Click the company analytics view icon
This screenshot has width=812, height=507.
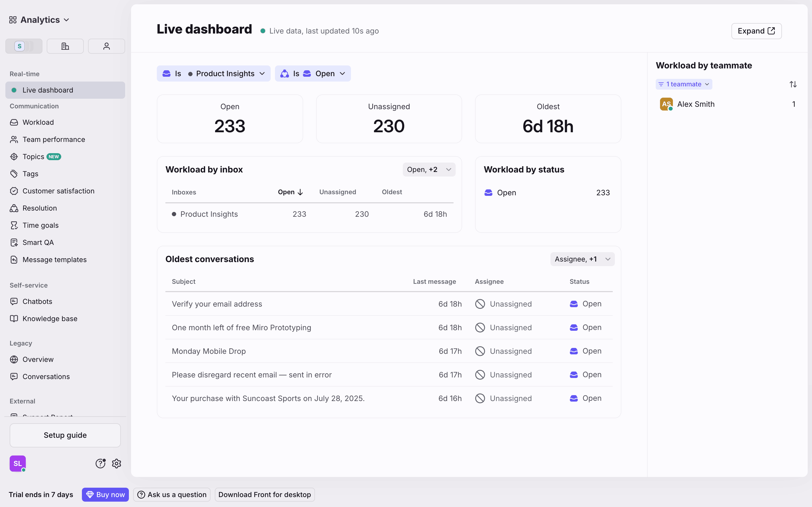pyautogui.click(x=65, y=46)
